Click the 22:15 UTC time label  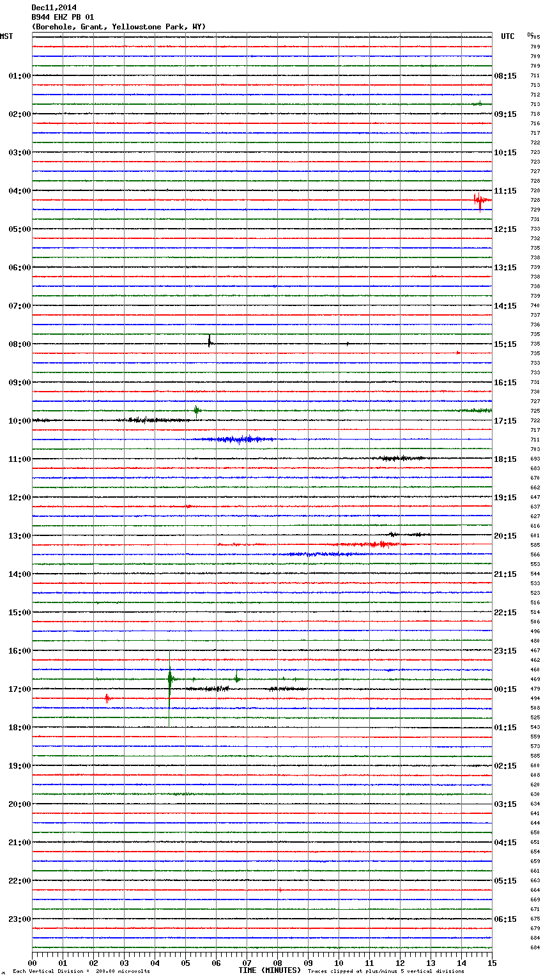point(505,613)
